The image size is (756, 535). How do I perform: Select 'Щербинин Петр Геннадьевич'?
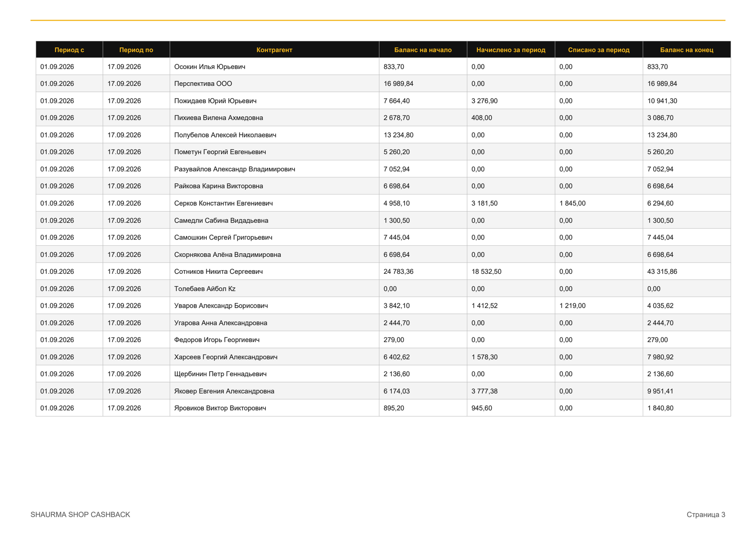tap(220, 374)
